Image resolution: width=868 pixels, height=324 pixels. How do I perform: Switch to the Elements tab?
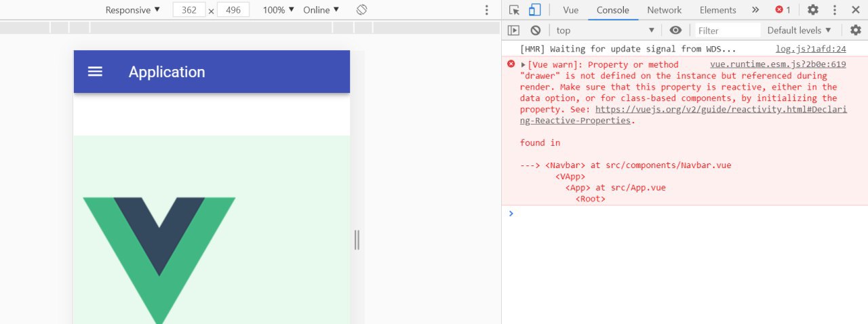[x=717, y=10]
